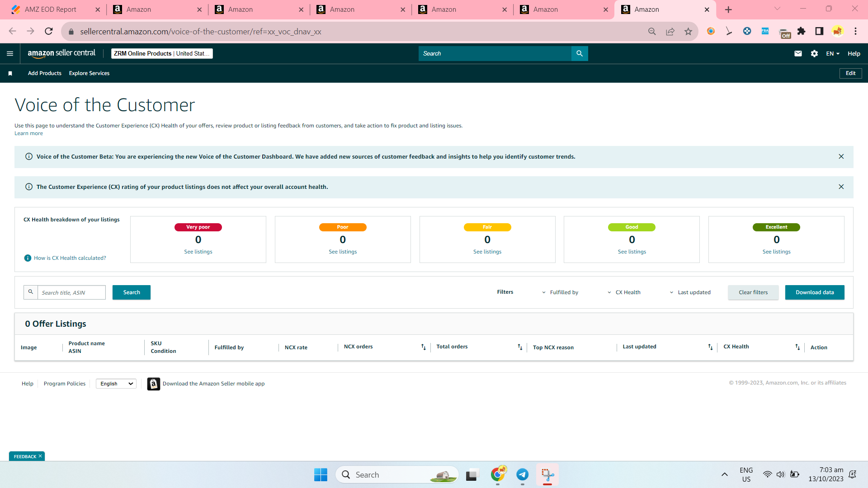The height and width of the screenshot is (488, 868).
Task: Open the EN language dropdown in header
Action: click(833, 54)
